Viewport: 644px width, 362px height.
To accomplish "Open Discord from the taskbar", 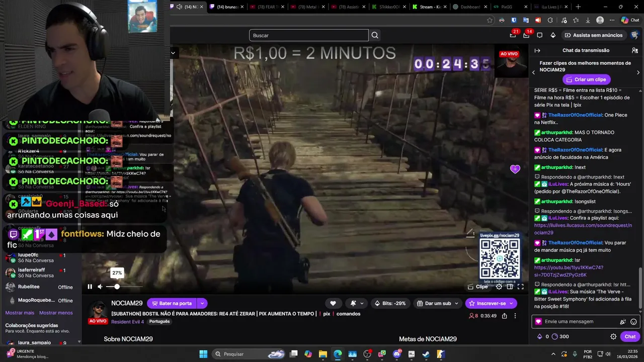I will coord(396,354).
